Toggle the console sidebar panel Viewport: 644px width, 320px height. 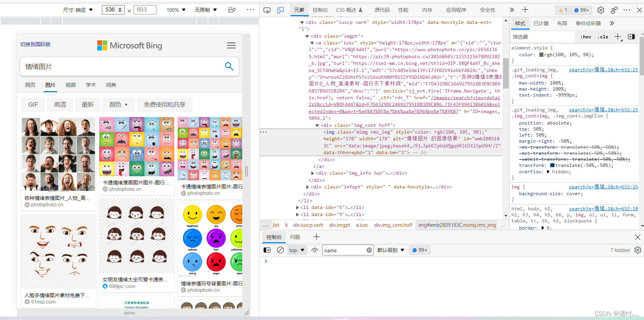pos(267,250)
